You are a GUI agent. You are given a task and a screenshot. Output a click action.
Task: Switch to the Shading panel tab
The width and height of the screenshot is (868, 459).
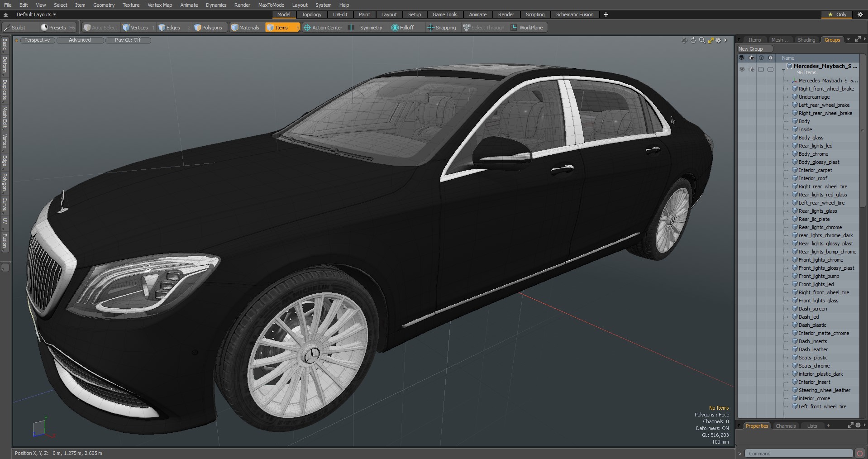[806, 40]
